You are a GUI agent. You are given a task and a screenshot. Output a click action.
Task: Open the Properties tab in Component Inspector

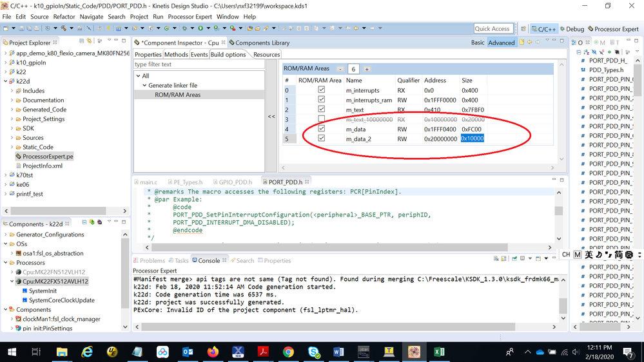coord(148,55)
